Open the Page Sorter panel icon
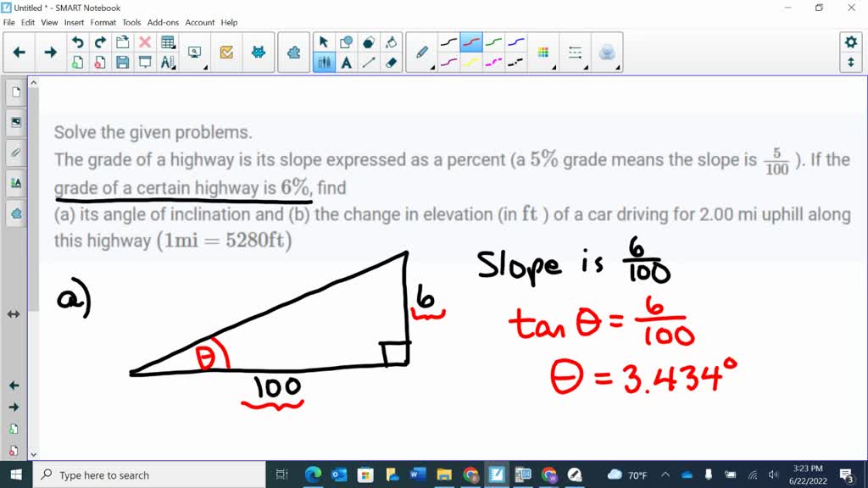 pos(15,91)
